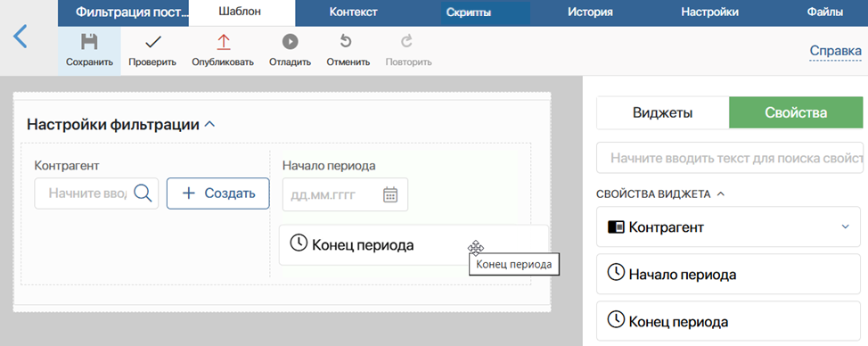Collapse the Свойства виджета heading

720,194
